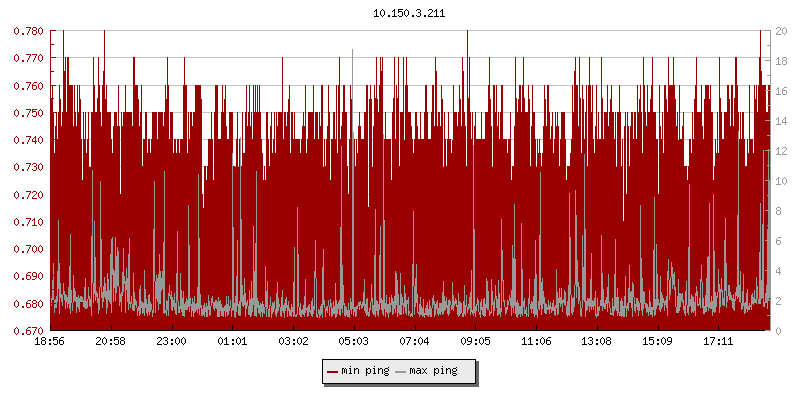
Task: Click the 20:58 time axis label
Action: coord(111,341)
